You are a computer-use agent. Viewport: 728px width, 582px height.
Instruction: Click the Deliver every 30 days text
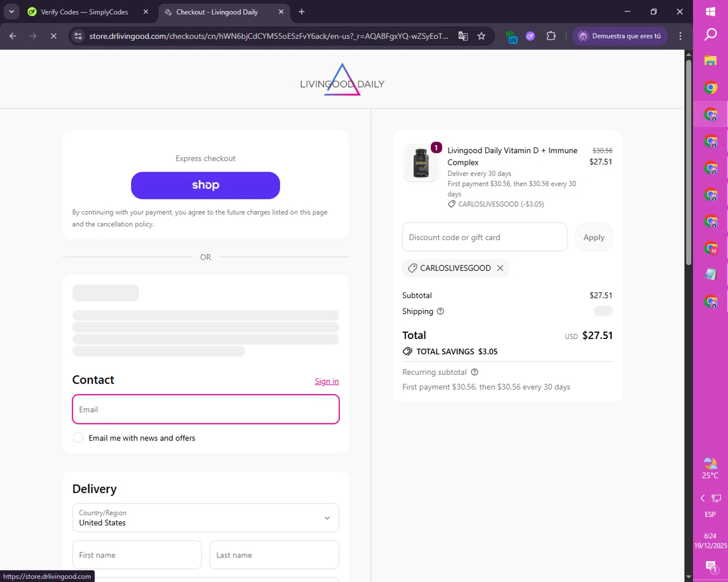pyautogui.click(x=479, y=174)
